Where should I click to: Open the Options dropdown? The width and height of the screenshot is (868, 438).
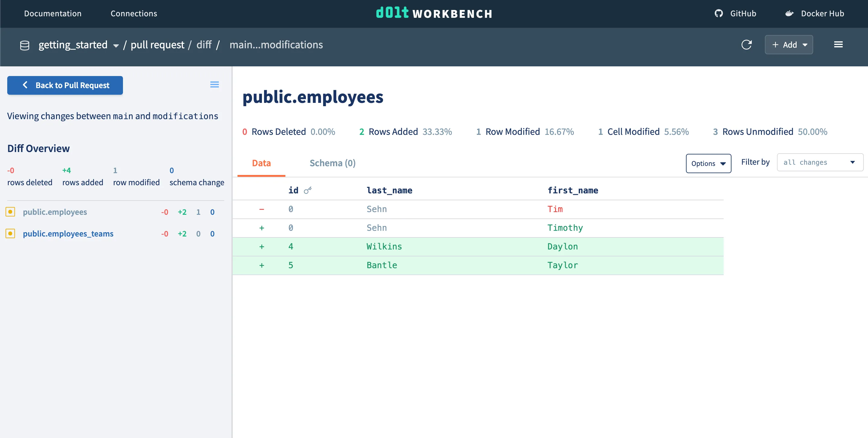(x=708, y=163)
